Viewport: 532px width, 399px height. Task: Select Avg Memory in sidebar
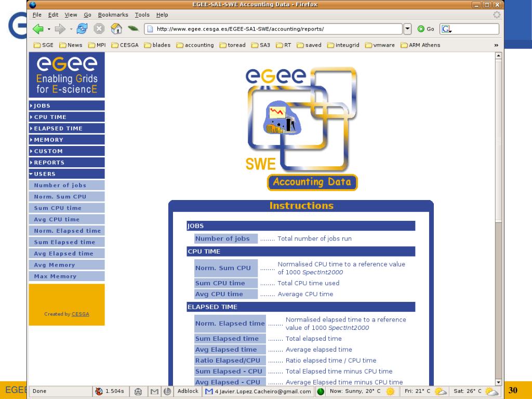67,265
